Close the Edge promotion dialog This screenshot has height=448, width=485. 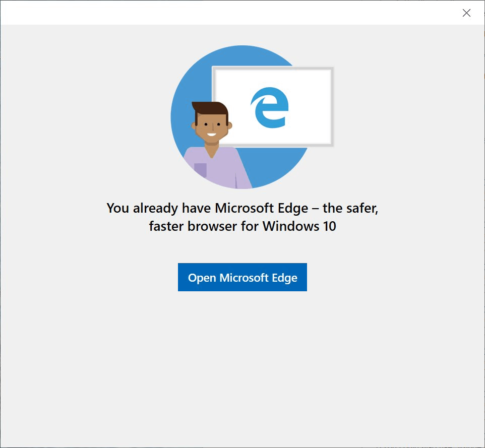click(466, 13)
